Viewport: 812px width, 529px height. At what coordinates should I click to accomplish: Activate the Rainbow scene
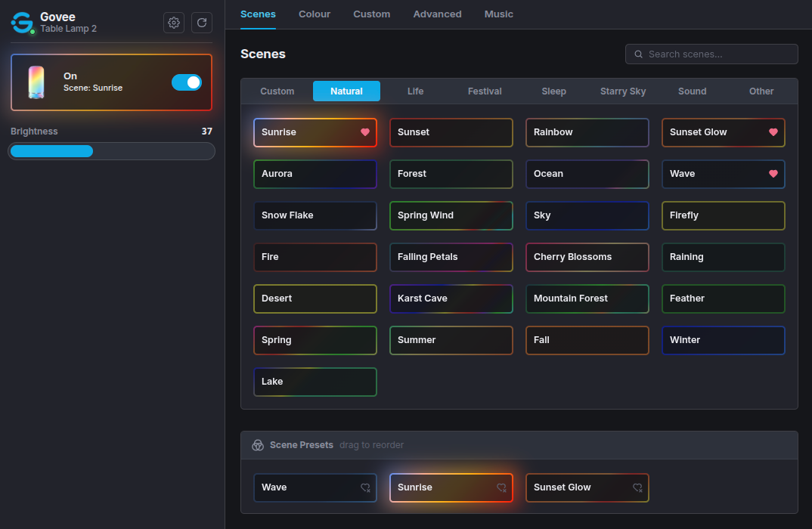click(587, 132)
